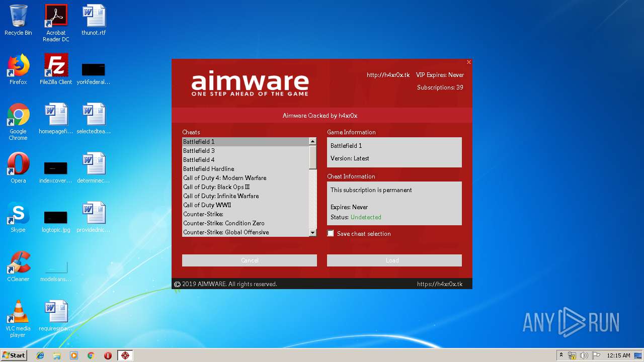Select Counter-Strike: Condition Zero
The width and height of the screenshot is (644, 362).
tap(246, 223)
